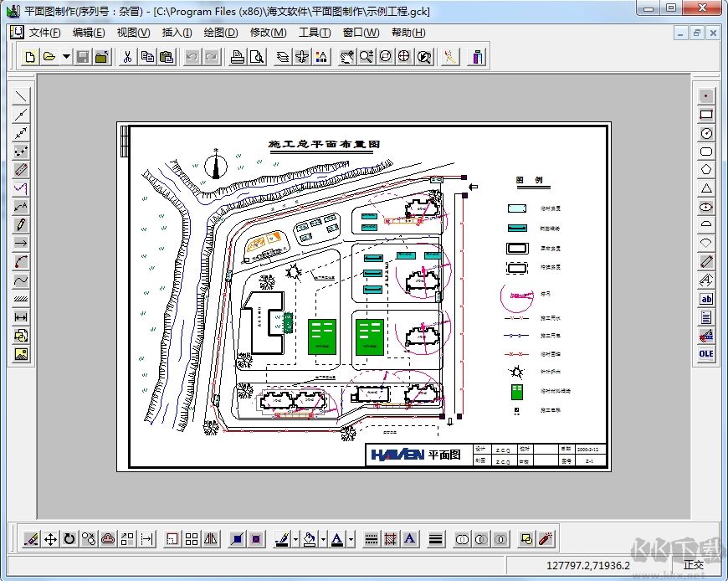Image resolution: width=728 pixels, height=581 pixels.
Task: Click the printer icon in toolbar
Action: pos(238,57)
